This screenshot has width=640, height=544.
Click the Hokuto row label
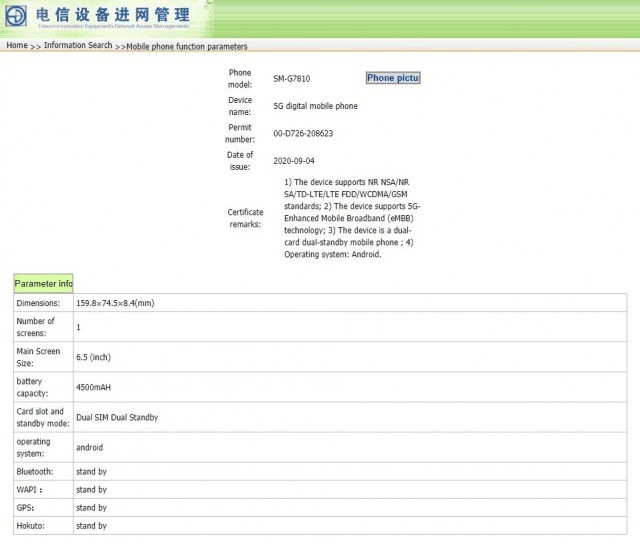(32, 526)
